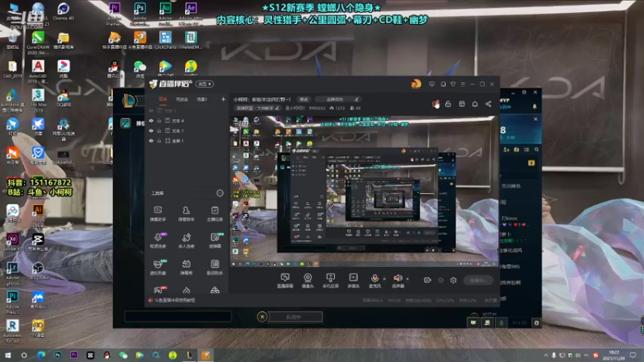Click the add-friend icon in League social panel
This screenshot has width=644, height=362.
[x=506, y=150]
